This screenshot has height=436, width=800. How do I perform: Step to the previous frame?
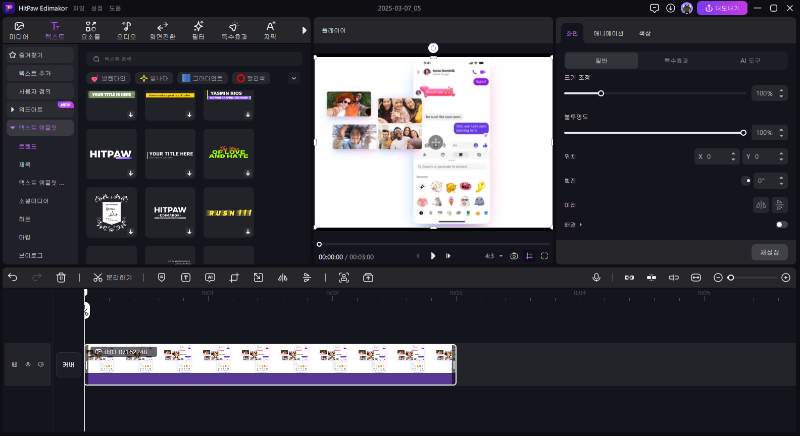[418, 256]
